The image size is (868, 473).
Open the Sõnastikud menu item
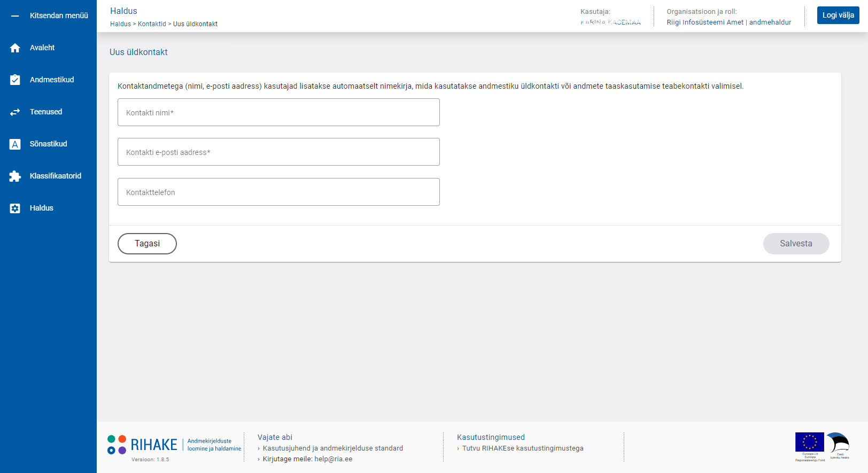(49, 144)
